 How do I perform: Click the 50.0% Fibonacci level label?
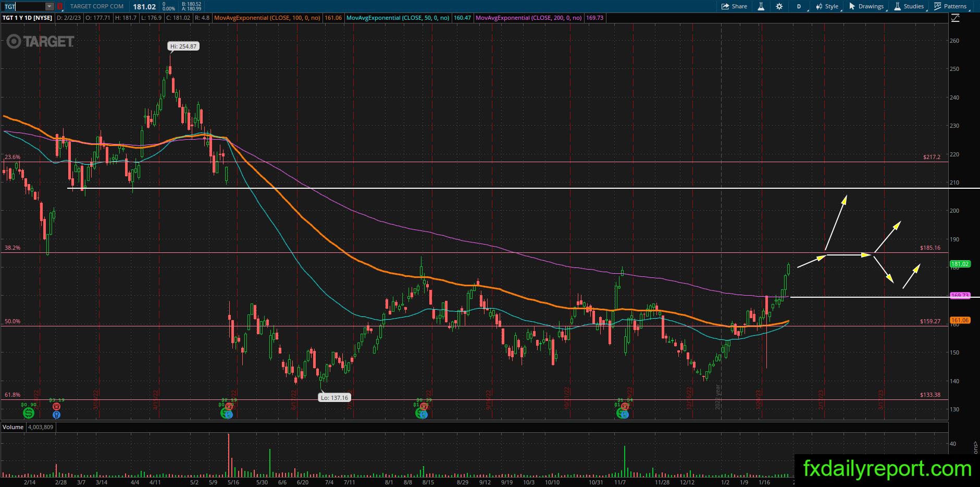(13, 321)
